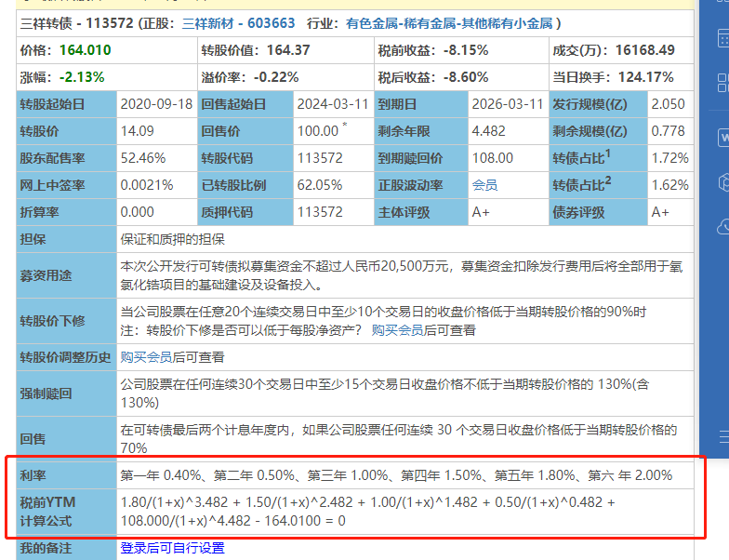The height and width of the screenshot is (560, 729).
Task: Click the calendar icon in right sidebar
Action: tap(722, 40)
